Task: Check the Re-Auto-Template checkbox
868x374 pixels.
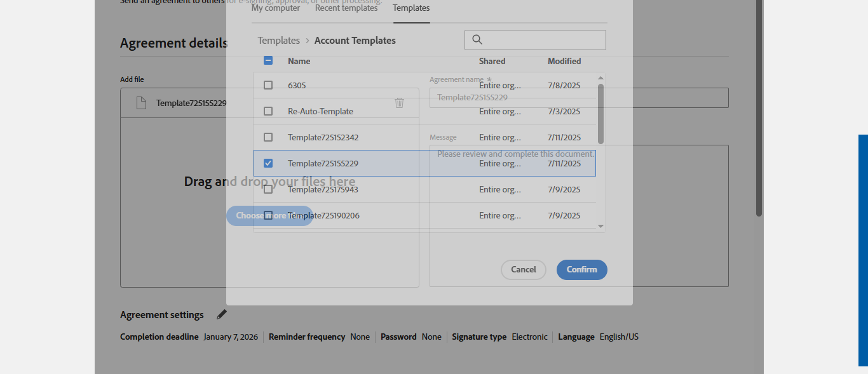Action: (x=268, y=111)
